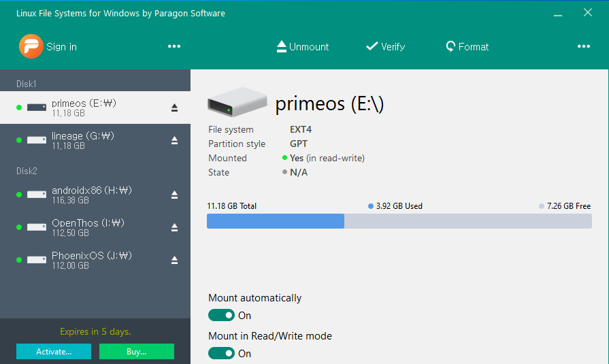
Task: Select the lineage (G:) volume
Action: pyautogui.click(x=95, y=140)
